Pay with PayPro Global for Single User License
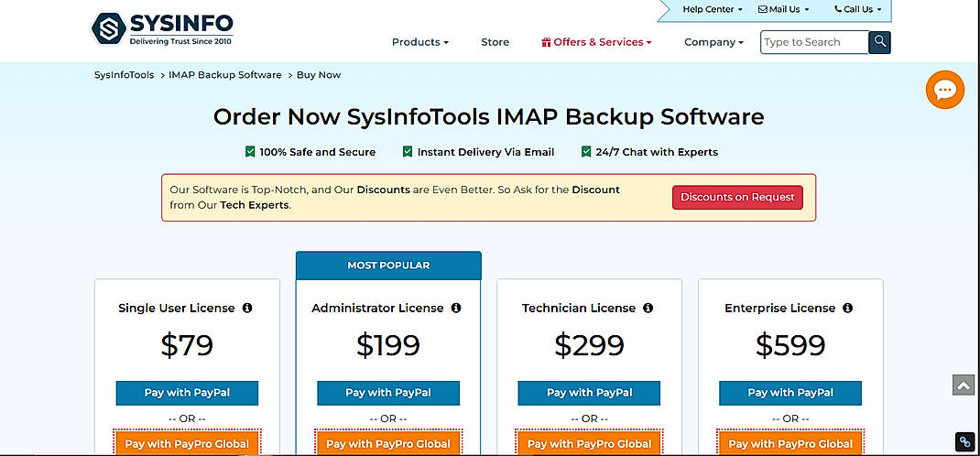The image size is (980, 456). click(187, 443)
